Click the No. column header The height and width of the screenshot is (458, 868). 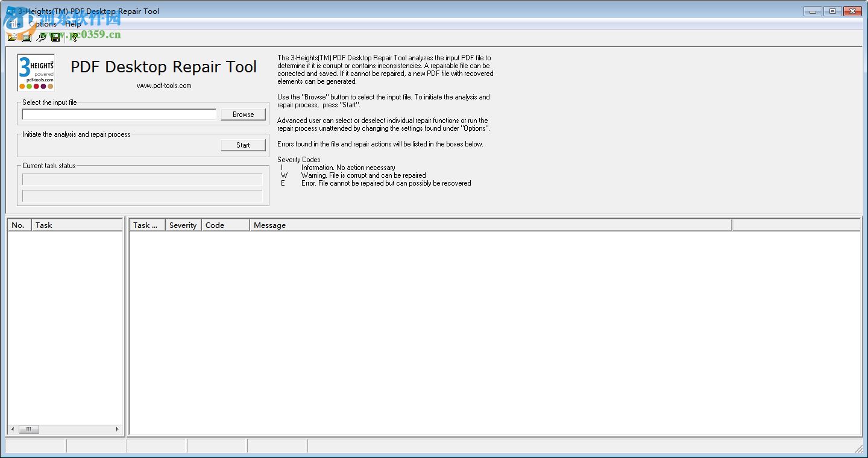19,225
